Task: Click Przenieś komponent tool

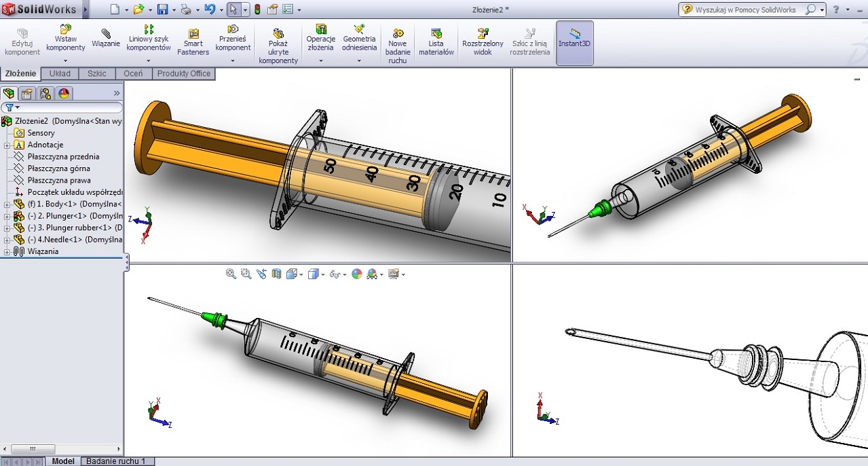Action: tap(233, 39)
